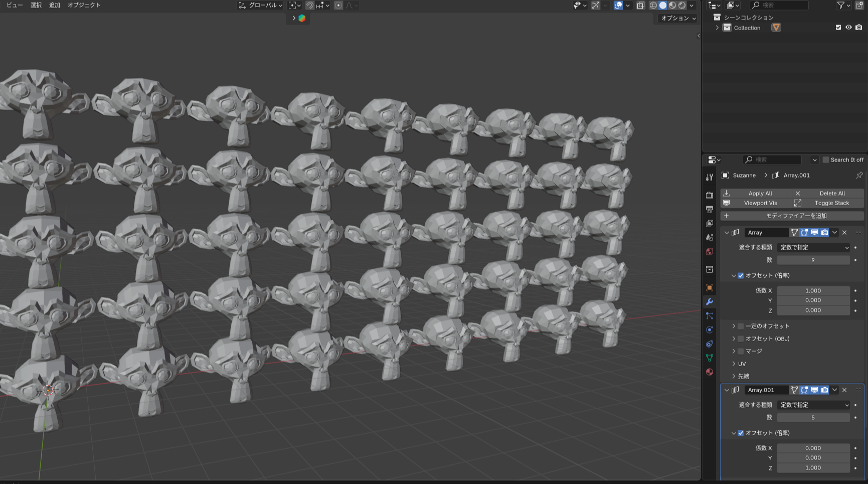
Task: Open the World properties tab
Action: coord(710,251)
